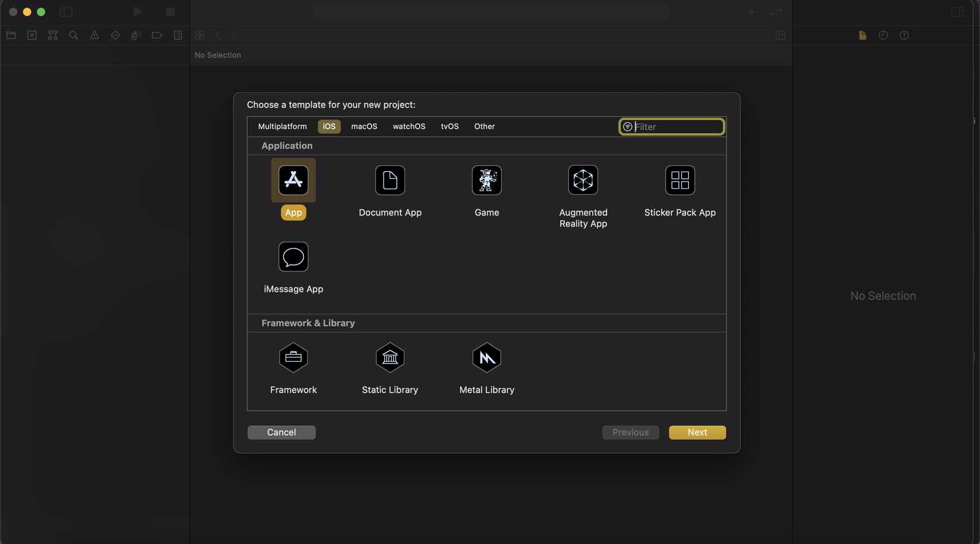This screenshot has width=980, height=544.
Task: Click the Filter text field
Action: [672, 127]
